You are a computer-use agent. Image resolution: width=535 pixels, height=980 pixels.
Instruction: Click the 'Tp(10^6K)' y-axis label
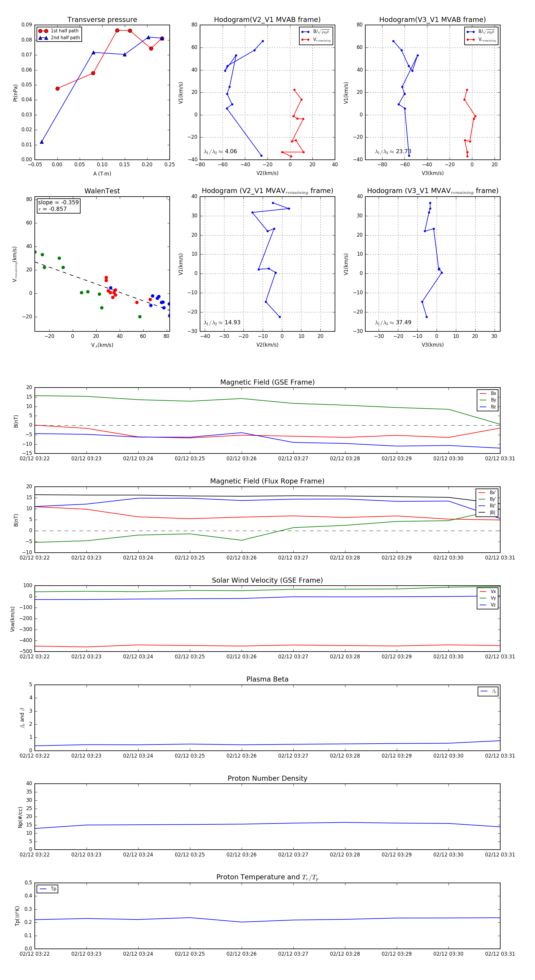click(17, 916)
